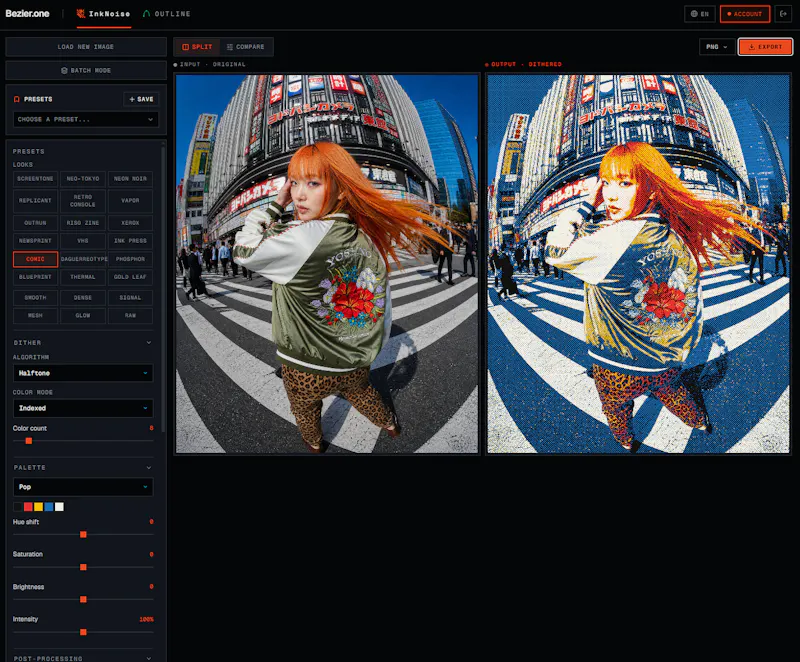Viewport: 800px width, 662px height.
Task: Open the Pop palette dropdown
Action: tap(83, 487)
